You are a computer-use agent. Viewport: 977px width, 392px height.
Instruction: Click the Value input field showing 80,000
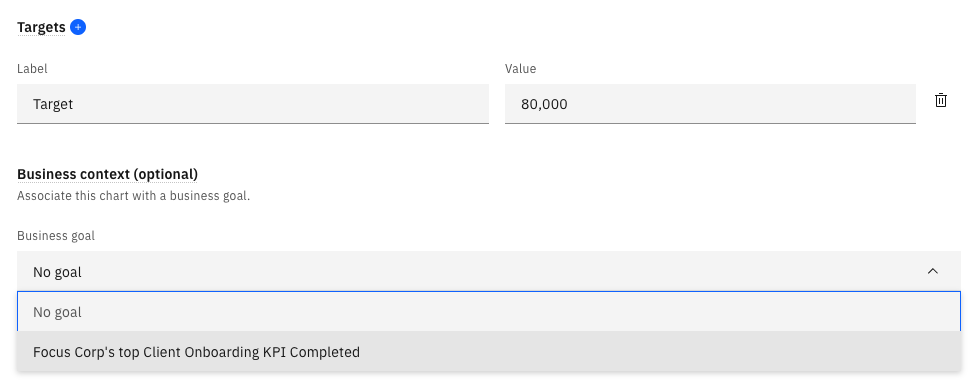pyautogui.click(x=710, y=104)
